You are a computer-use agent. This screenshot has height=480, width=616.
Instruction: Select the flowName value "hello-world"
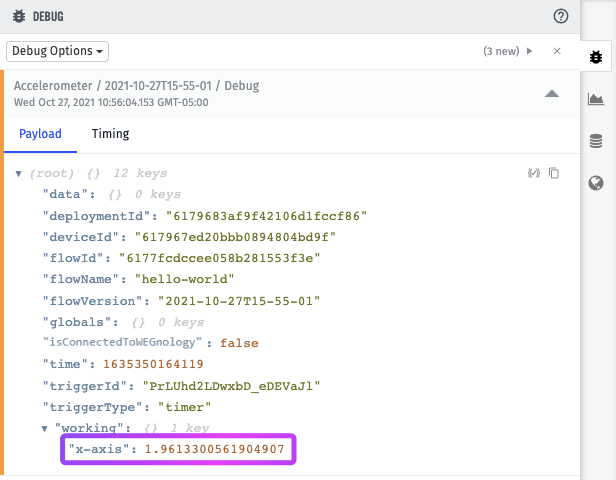point(185,279)
